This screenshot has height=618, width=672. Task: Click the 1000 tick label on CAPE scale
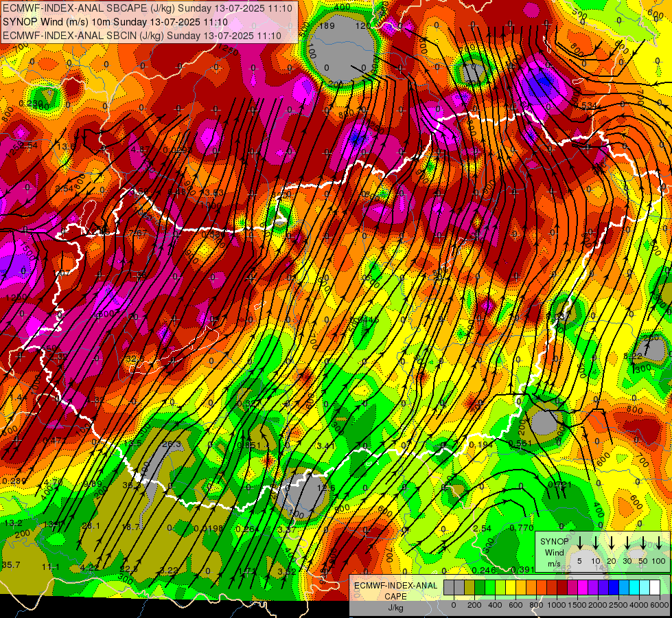point(557,605)
